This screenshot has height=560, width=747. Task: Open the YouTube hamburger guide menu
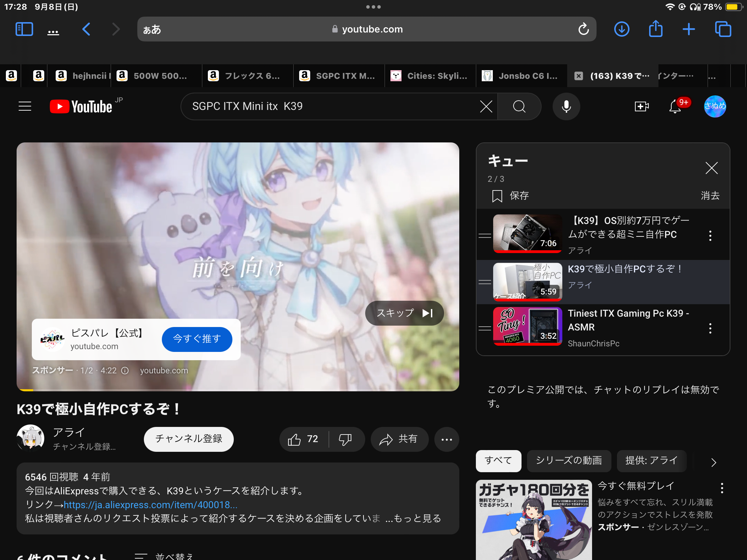[x=25, y=106]
